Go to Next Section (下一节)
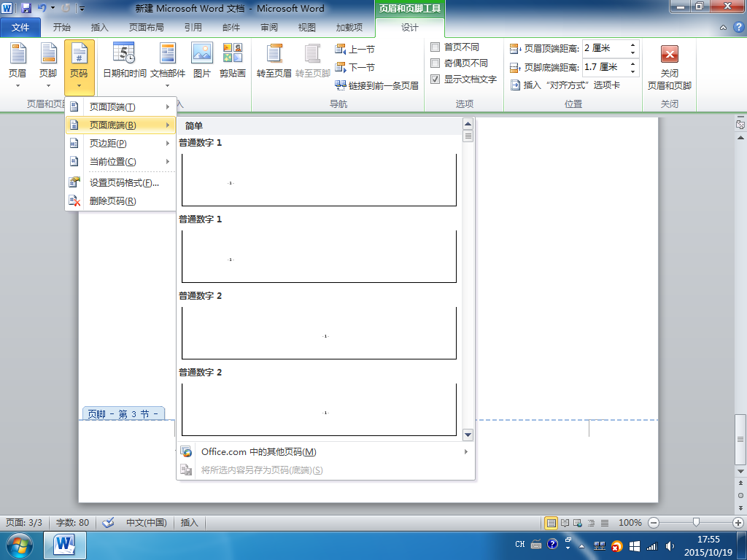The height and width of the screenshot is (560, 747). pos(355,67)
